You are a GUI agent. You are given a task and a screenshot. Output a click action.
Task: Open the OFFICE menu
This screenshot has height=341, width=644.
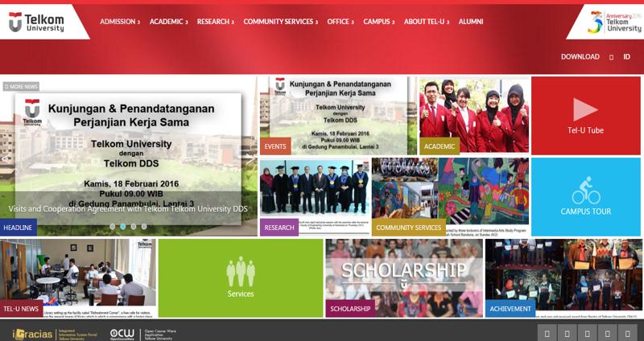(x=340, y=22)
